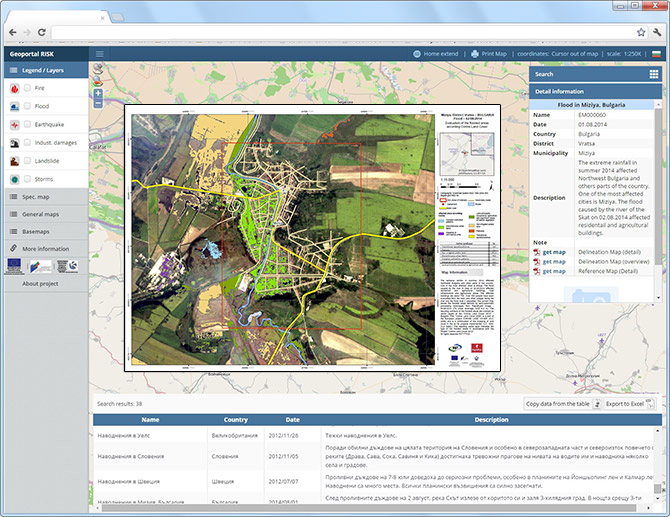
Task: Click the EU flag logo in sidebar
Action: (14, 266)
